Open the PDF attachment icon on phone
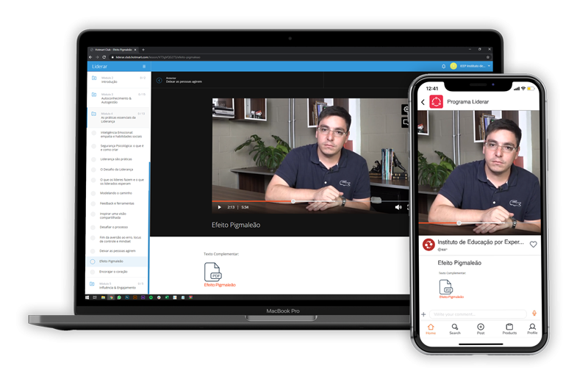Screen dimensions: 588x384 (446, 287)
